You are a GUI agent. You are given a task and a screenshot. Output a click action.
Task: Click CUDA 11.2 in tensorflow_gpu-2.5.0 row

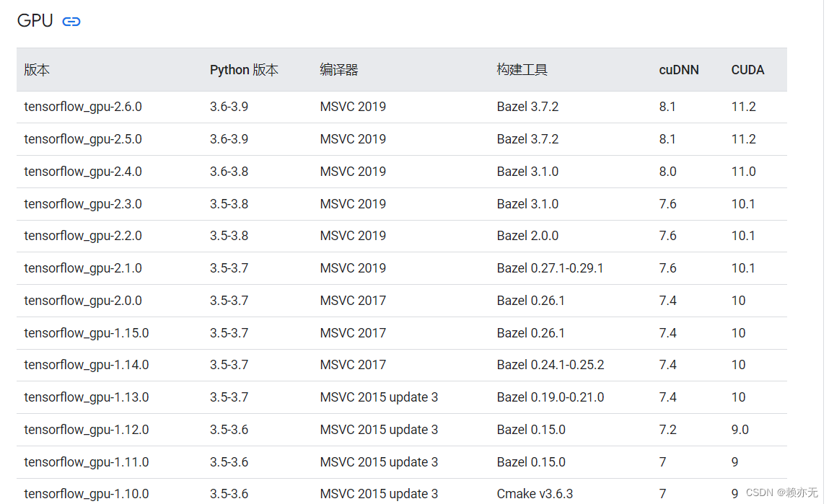tap(743, 139)
